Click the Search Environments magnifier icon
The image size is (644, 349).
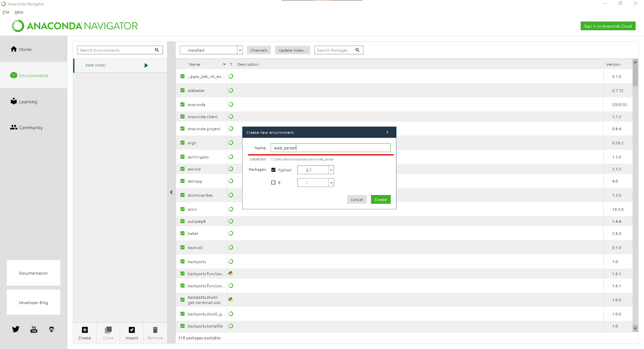(157, 50)
